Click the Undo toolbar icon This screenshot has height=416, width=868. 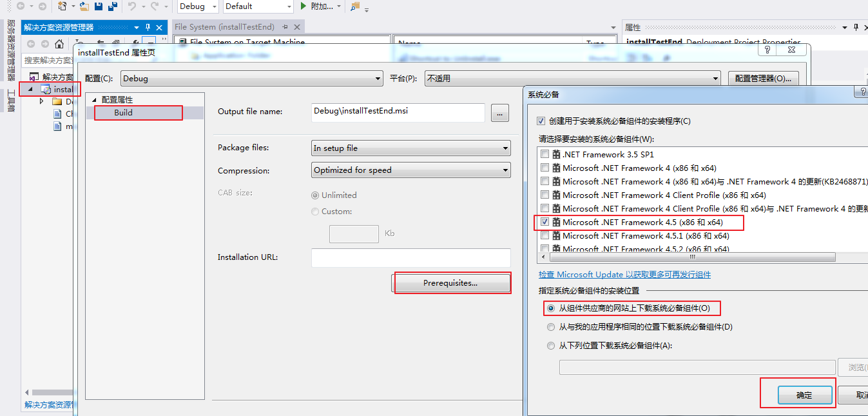pos(133,6)
